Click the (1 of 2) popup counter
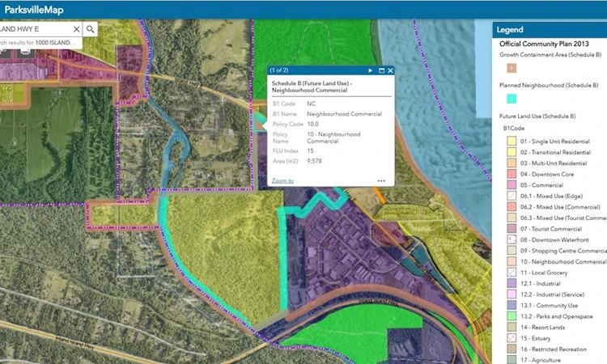 (279, 70)
